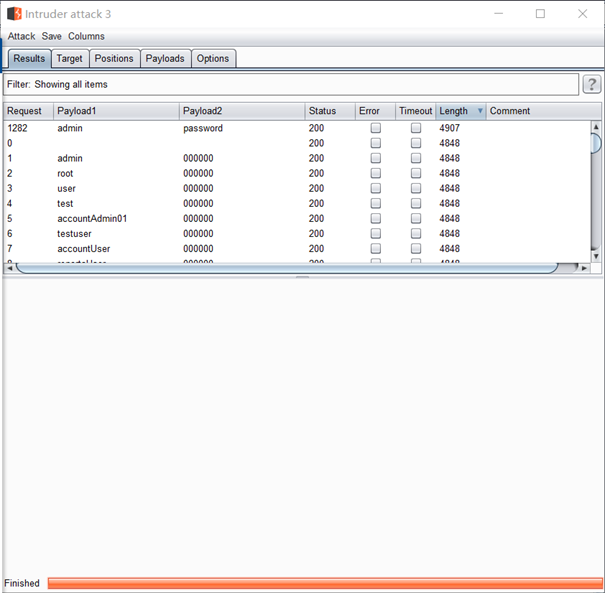Select request 1282 row with password payload
The height and width of the screenshot is (593, 605).
pyautogui.click(x=297, y=128)
